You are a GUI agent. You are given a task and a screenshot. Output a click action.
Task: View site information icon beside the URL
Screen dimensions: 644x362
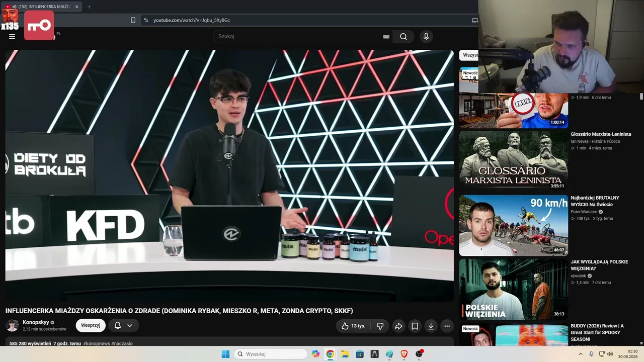[146, 20]
